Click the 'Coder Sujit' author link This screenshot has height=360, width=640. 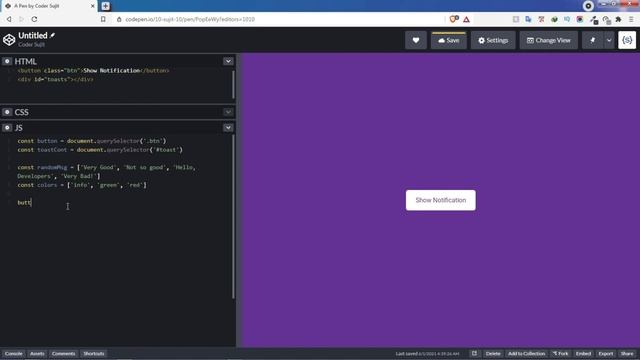coord(31,44)
